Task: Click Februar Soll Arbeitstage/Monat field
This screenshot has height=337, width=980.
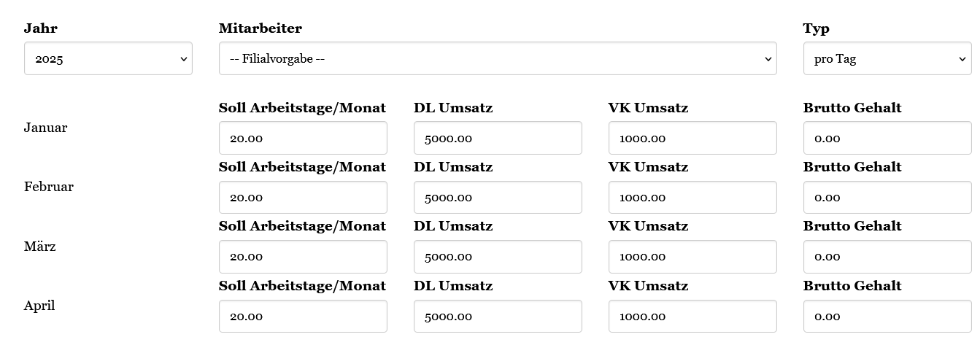Action: (303, 197)
